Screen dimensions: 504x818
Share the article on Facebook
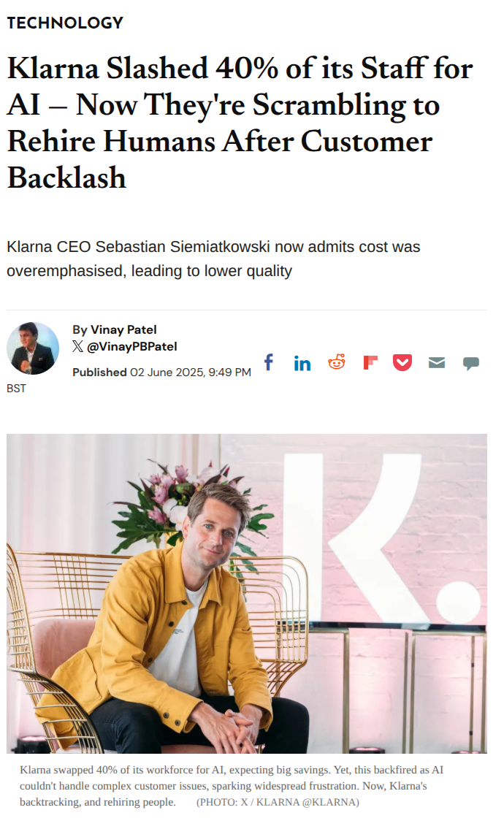tap(269, 362)
